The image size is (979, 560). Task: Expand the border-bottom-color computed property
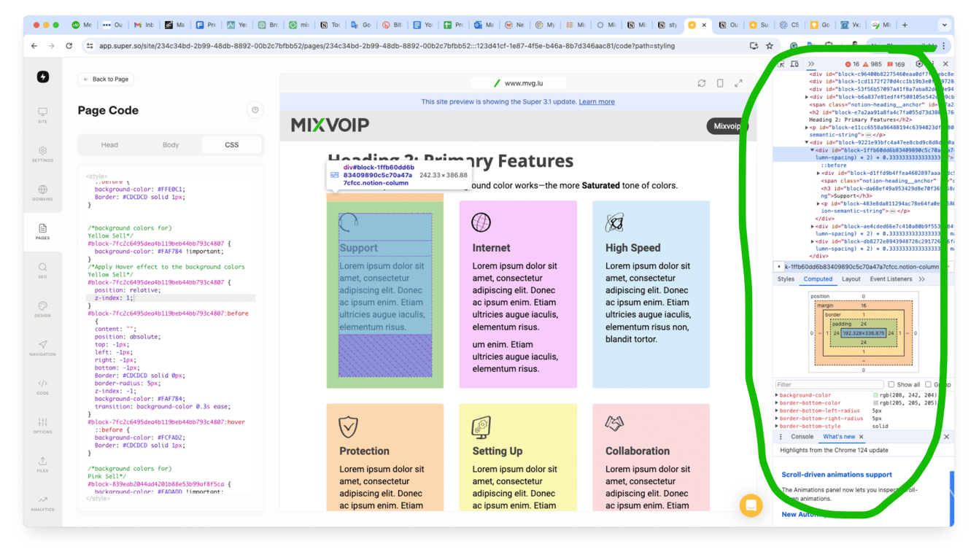click(777, 402)
